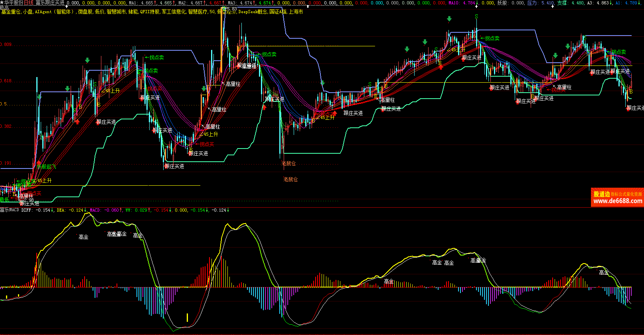This screenshot has width=644, height=335.
Task: Open the 富乐跟庄买进 indicator name
Action: (50, 3)
